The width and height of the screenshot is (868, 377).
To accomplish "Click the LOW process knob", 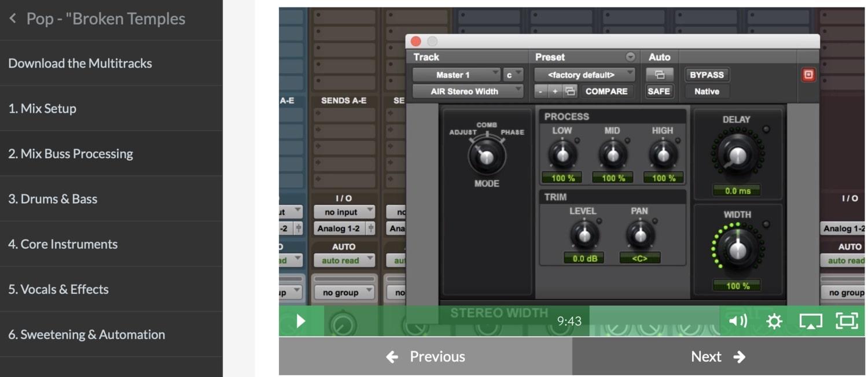I will point(562,154).
